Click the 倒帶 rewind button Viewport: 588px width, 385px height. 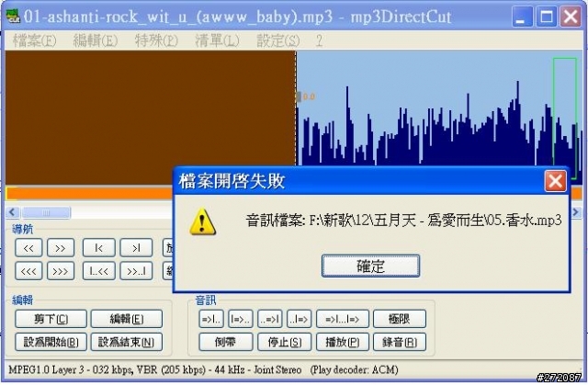point(225,342)
